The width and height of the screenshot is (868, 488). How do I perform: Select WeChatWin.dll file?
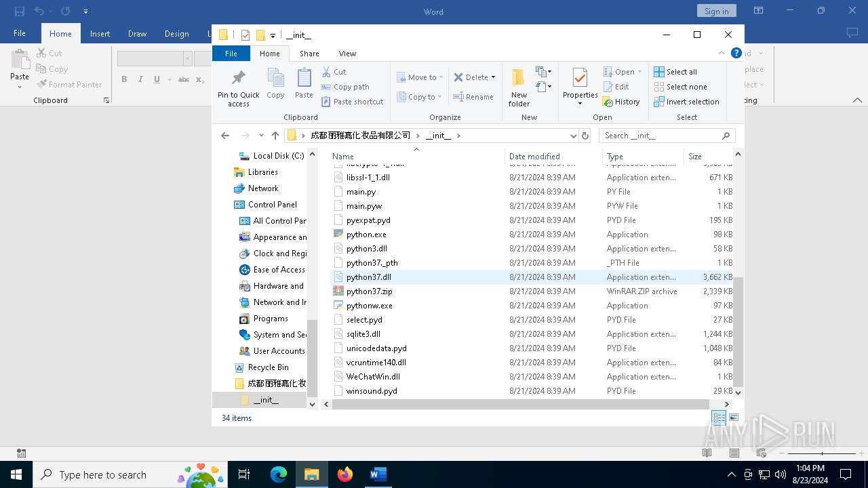pos(373,377)
